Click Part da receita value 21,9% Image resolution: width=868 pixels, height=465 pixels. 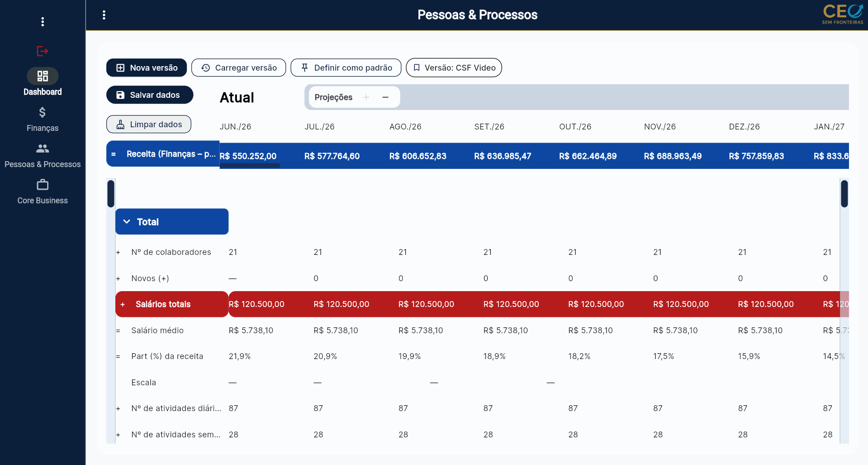click(240, 356)
